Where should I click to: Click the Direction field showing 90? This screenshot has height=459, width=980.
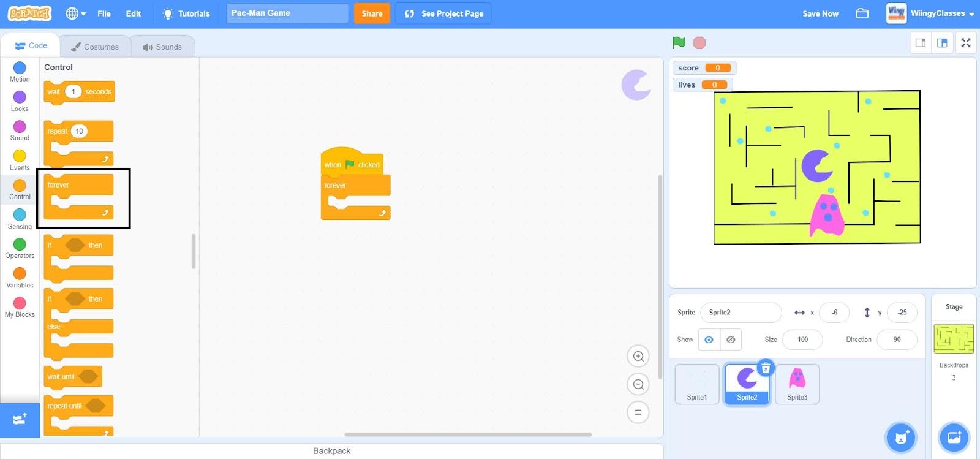click(x=897, y=340)
